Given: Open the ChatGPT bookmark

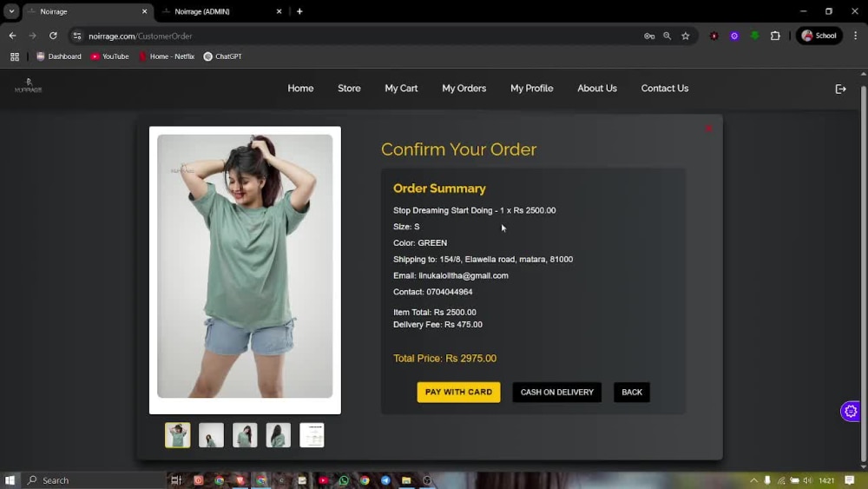Looking at the screenshot, I should click(222, 56).
